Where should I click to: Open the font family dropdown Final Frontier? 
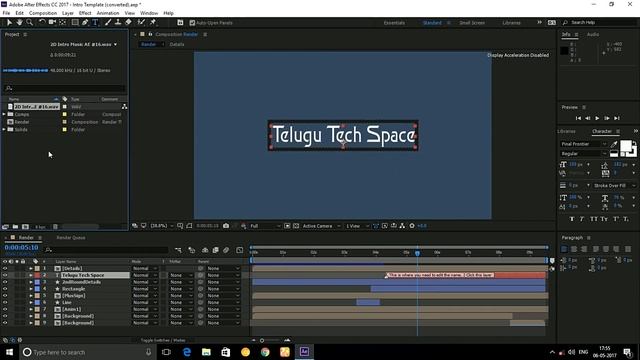584,144
